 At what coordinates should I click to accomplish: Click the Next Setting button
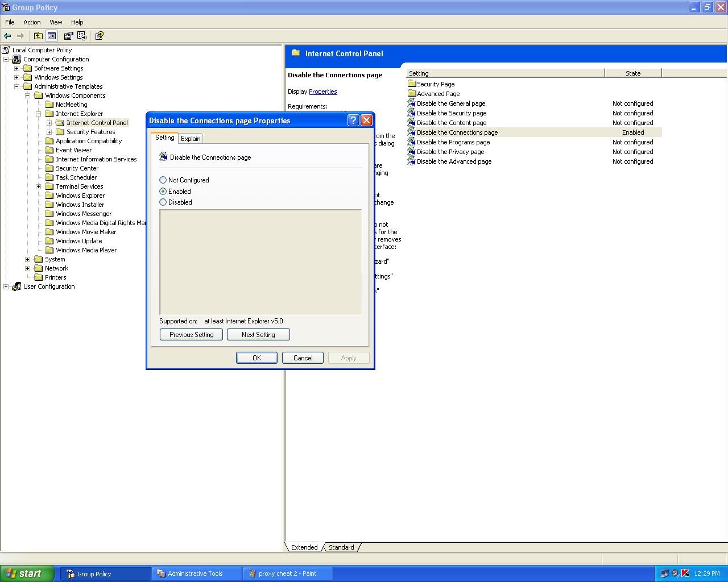(x=258, y=335)
